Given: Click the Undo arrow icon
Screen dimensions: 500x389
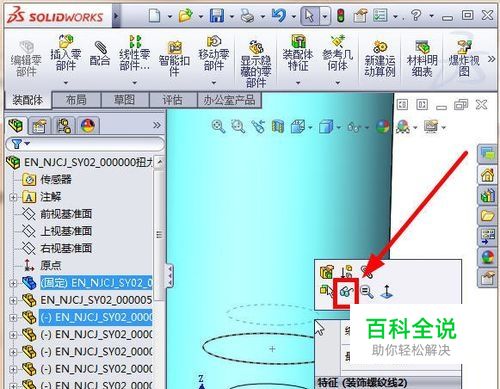Looking at the screenshot, I should tap(279, 15).
